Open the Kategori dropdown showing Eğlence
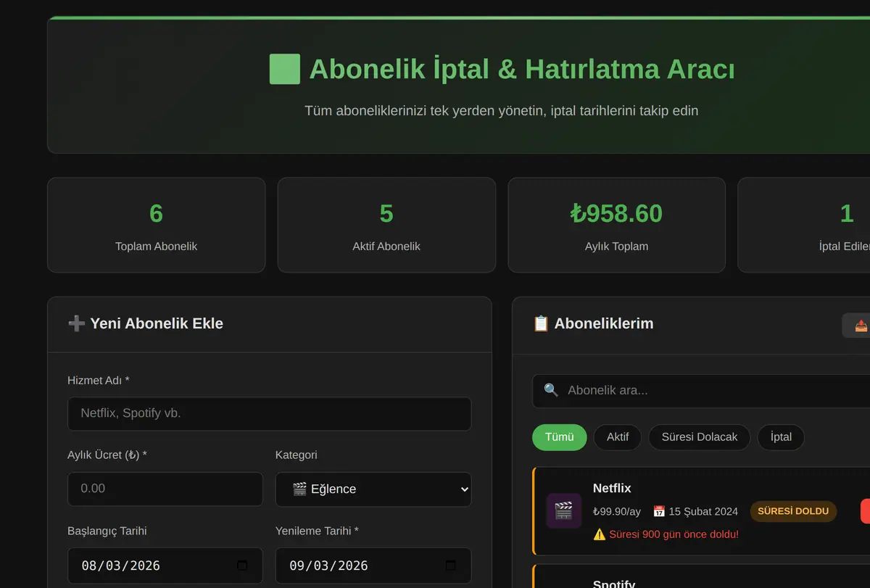The image size is (870, 588). click(373, 489)
